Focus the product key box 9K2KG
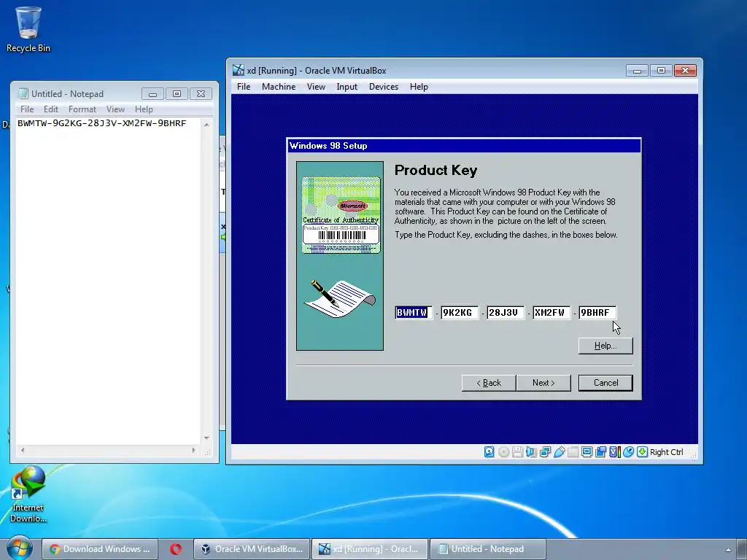The height and width of the screenshot is (560, 747). 460,312
